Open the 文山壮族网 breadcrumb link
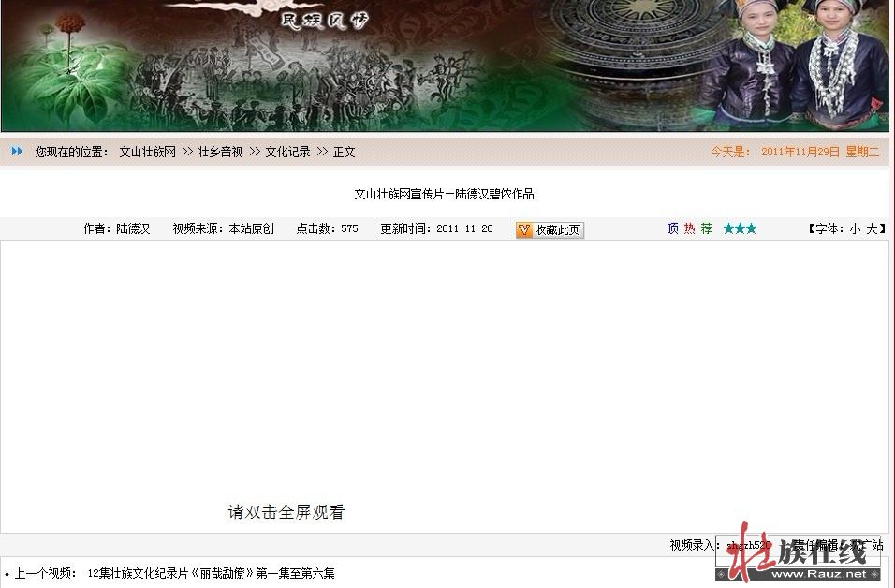The height and width of the screenshot is (588, 895). 147,152
